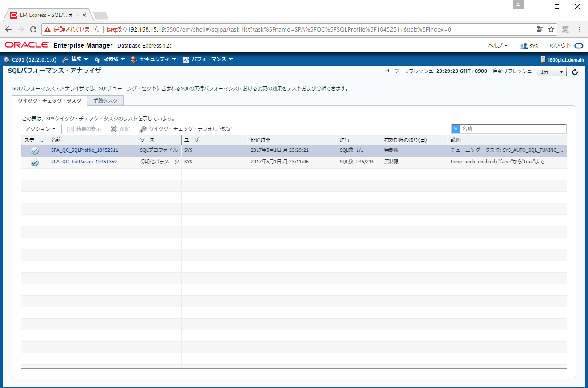Click the page refresh time 23:29:23 GMT+0900
Viewport: 588px width, 388px height.
pyautogui.click(x=461, y=71)
